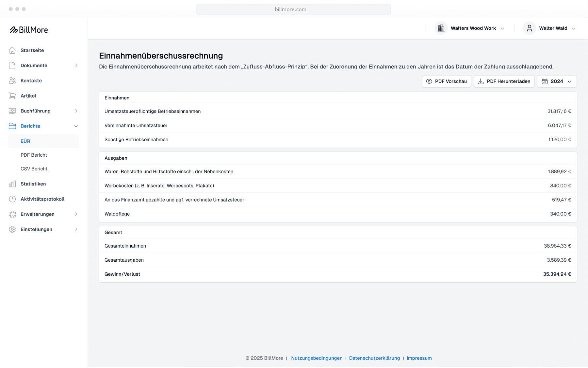Screen dimensions: 588x368
Task: Open the Datenschutzerklärung footer link
Action: 374,358
